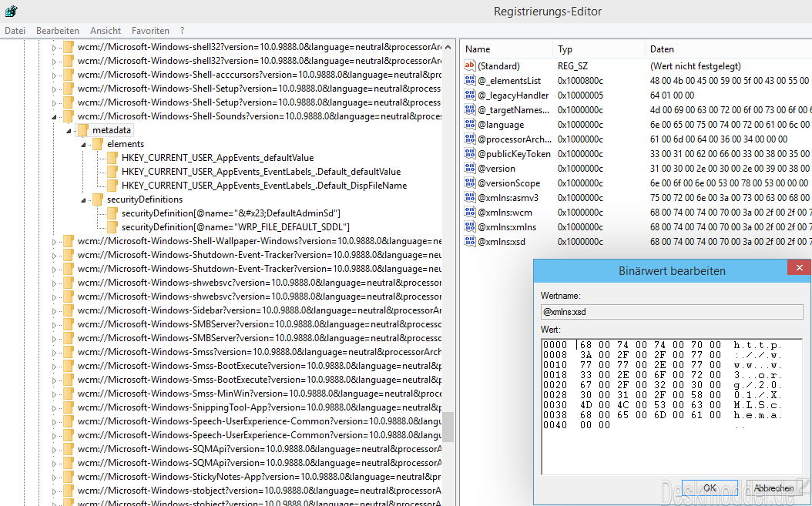
Task: Click the Wertname field showing @xmlns:xsd
Action: (672, 312)
